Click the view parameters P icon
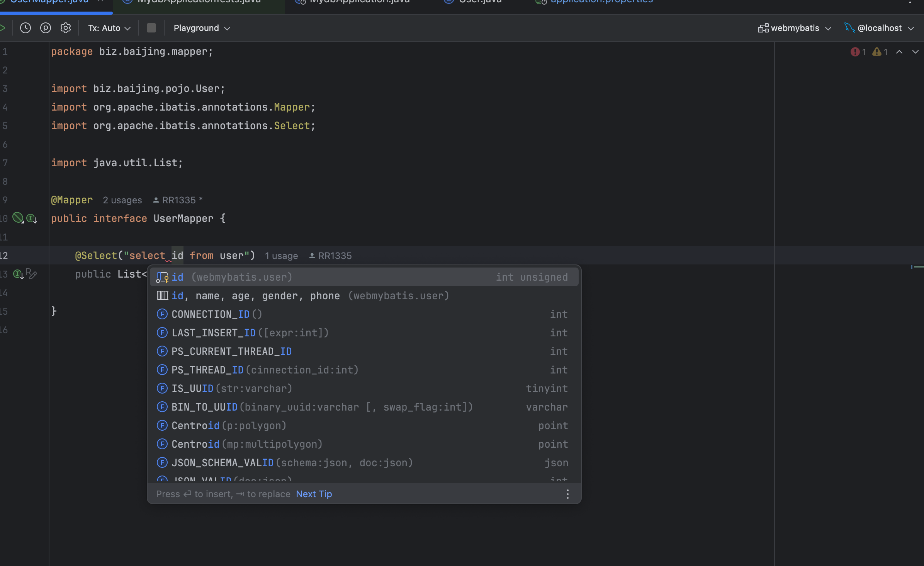The height and width of the screenshot is (566, 924). pos(46,28)
